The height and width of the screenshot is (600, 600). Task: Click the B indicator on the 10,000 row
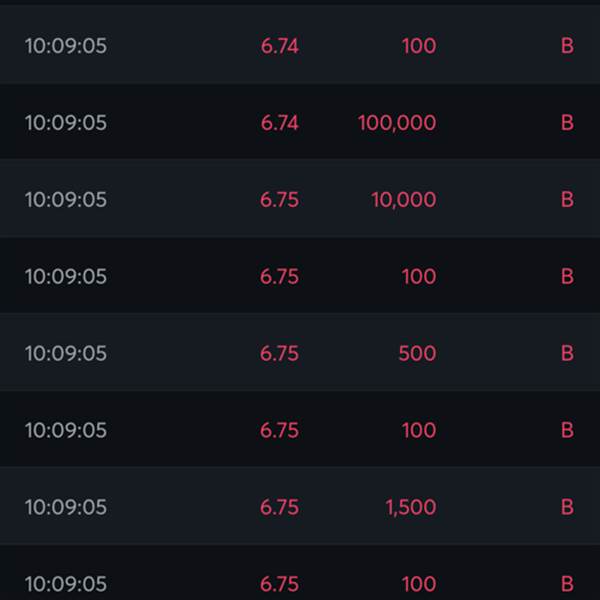[x=567, y=200]
